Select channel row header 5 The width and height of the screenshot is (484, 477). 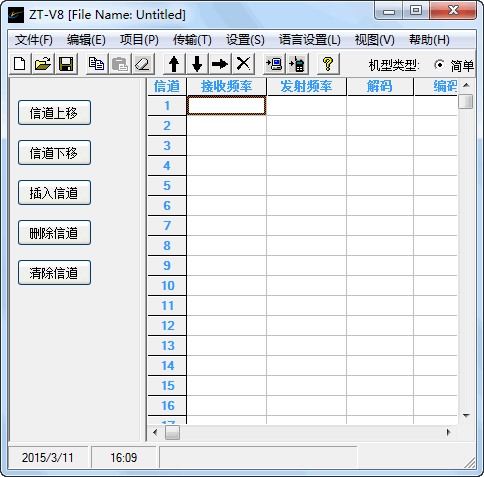(167, 186)
